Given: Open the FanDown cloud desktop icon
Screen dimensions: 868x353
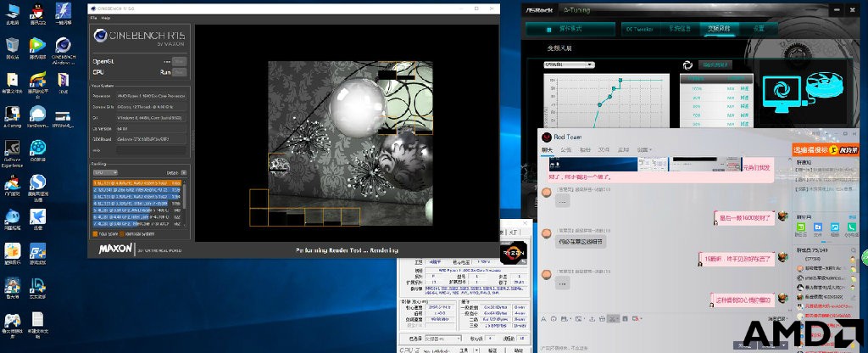Looking at the screenshot, I should point(37,115).
